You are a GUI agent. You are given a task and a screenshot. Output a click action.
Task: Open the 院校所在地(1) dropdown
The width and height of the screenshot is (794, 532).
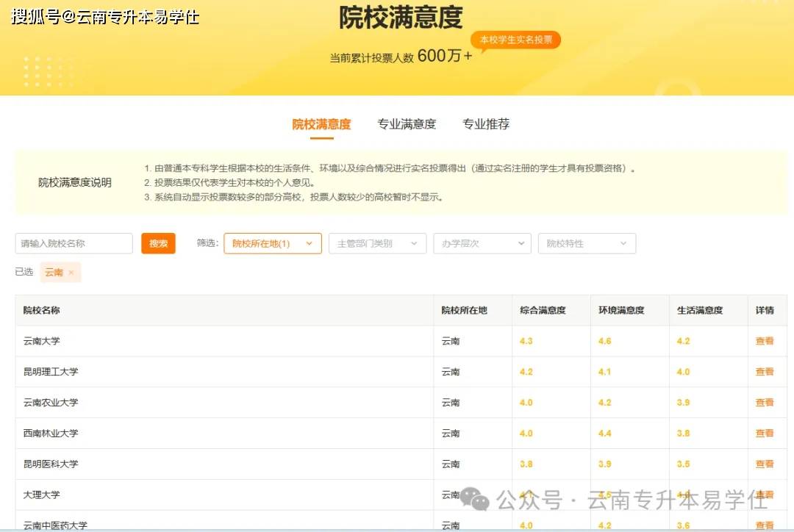click(273, 243)
